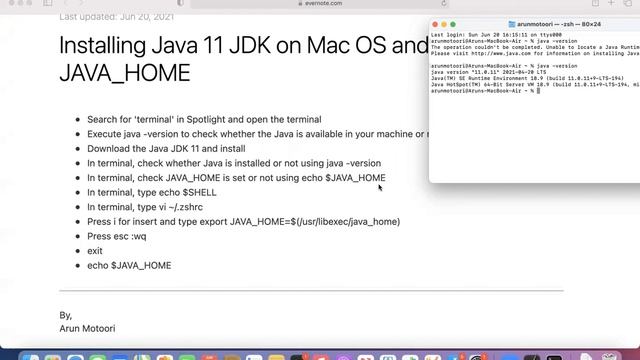640x360 pixels.
Task: Click the 'type echo $SHELL' bullet
Action: click(x=151, y=192)
